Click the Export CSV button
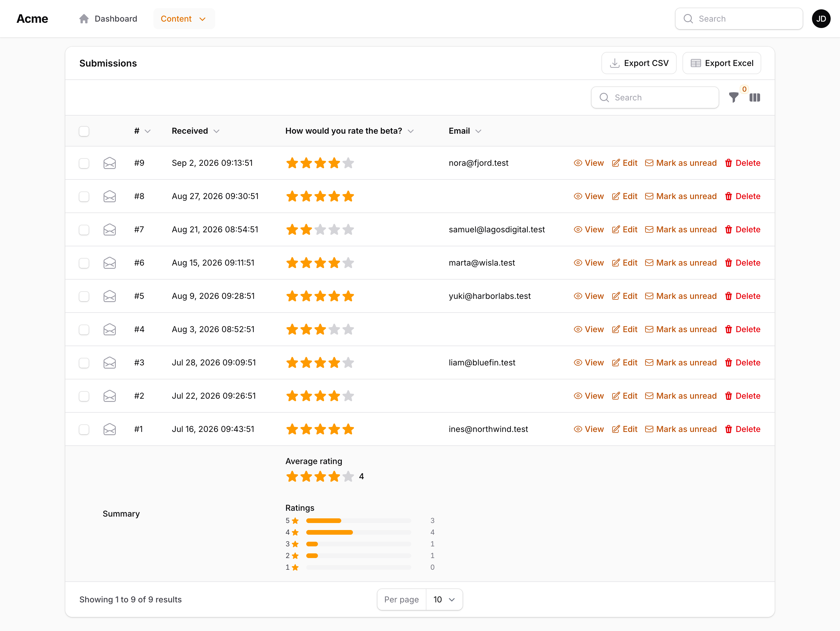This screenshot has height=631, width=840. click(x=639, y=63)
